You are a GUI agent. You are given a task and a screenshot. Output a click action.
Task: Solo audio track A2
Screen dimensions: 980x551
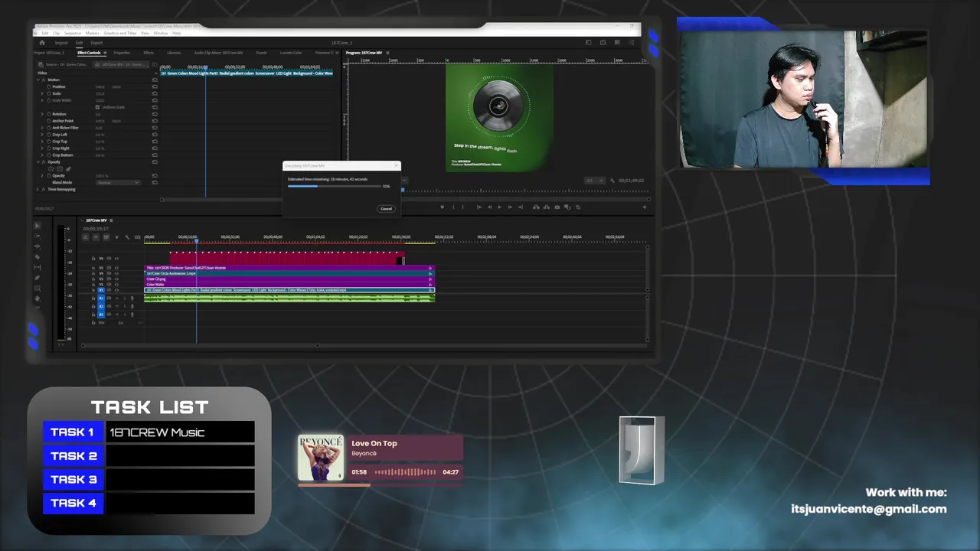(x=124, y=306)
